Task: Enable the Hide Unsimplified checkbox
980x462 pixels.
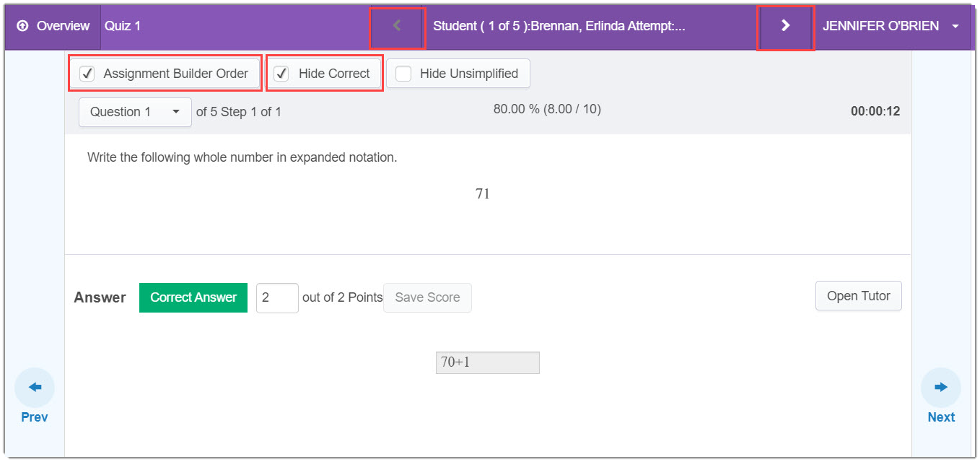Action: (x=403, y=74)
